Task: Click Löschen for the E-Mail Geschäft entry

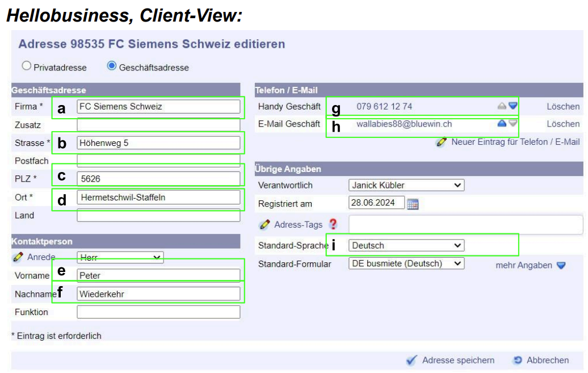Action: tap(563, 124)
